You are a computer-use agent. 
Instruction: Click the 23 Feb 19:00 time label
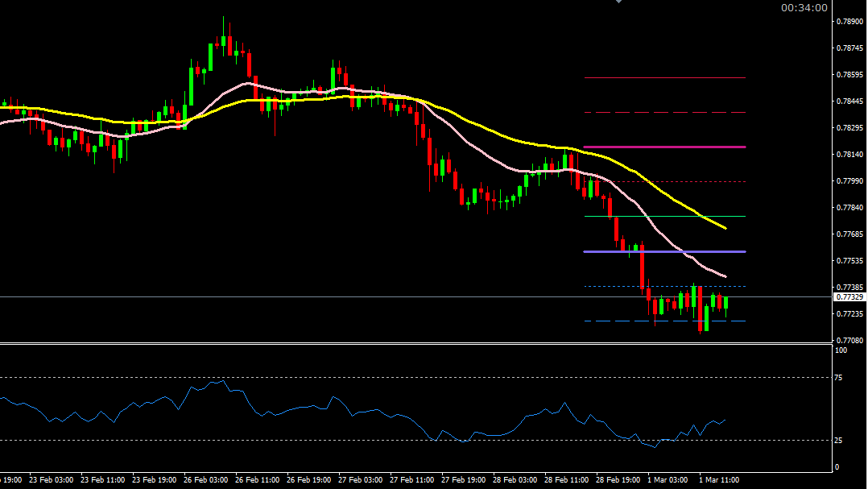click(154, 480)
